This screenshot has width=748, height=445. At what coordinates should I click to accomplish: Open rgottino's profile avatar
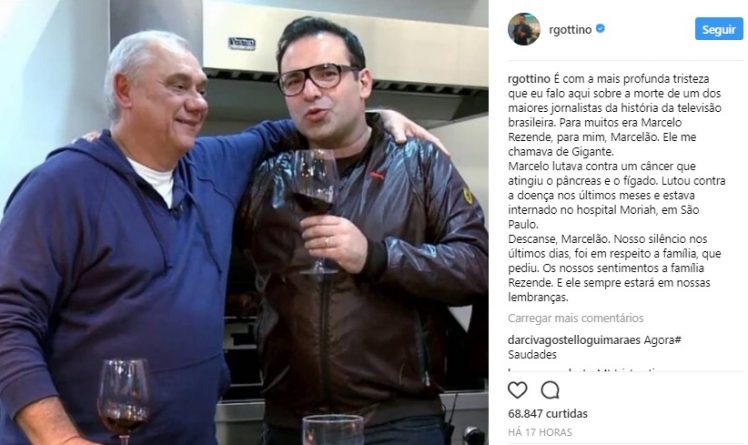pos(524,29)
